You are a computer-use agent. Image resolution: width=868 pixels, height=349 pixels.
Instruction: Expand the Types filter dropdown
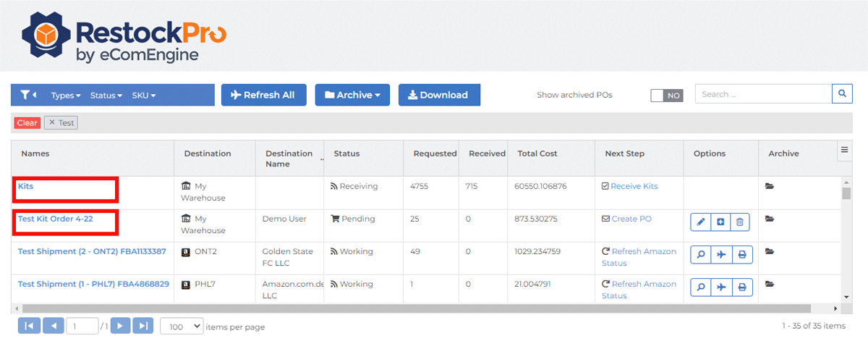click(x=66, y=96)
